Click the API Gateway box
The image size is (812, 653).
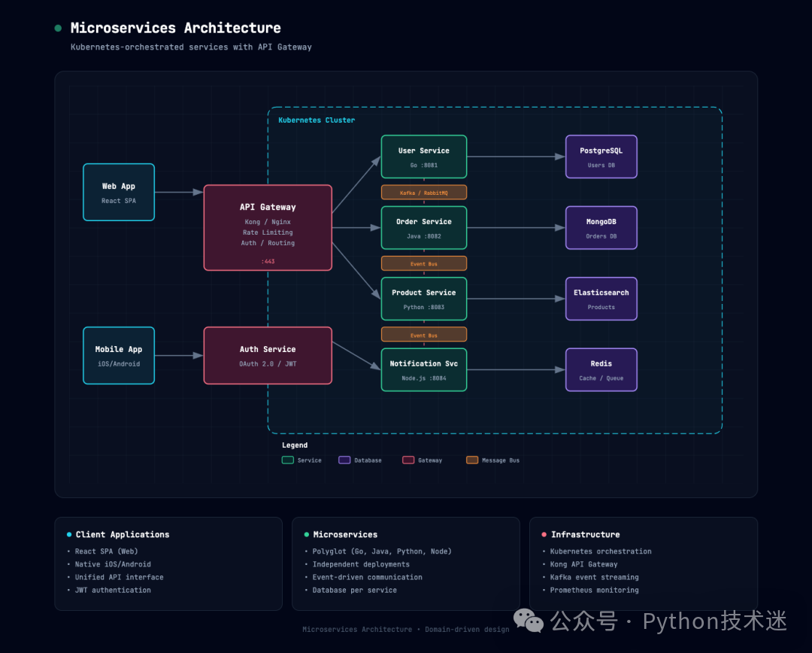pos(268,227)
